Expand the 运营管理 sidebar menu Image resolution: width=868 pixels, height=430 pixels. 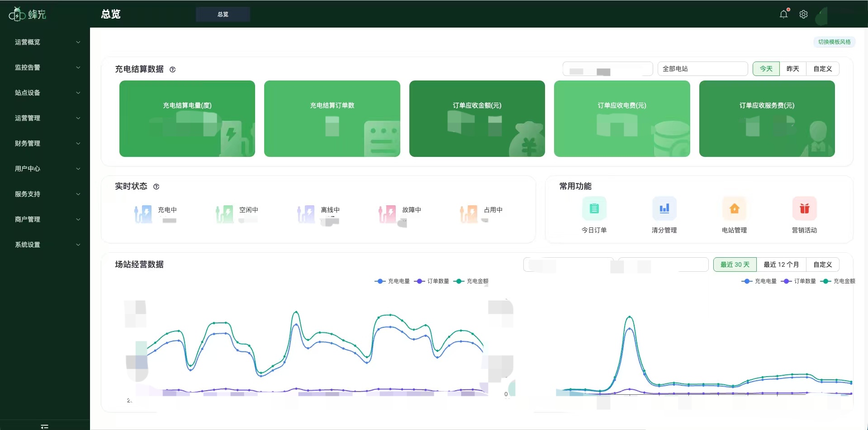[x=45, y=118]
